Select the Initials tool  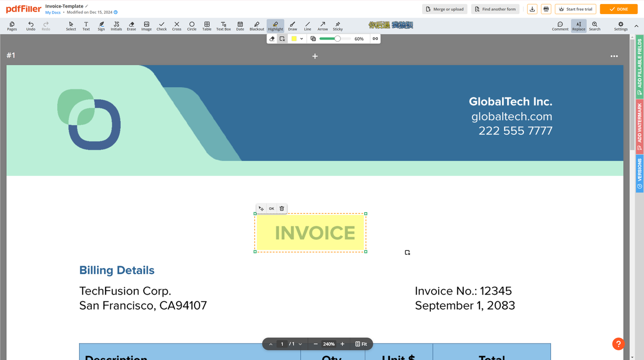116,26
